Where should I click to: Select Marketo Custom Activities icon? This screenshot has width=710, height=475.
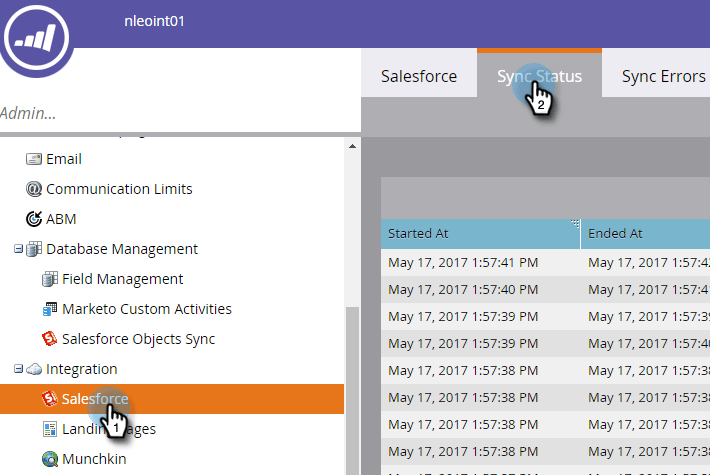click(x=50, y=309)
